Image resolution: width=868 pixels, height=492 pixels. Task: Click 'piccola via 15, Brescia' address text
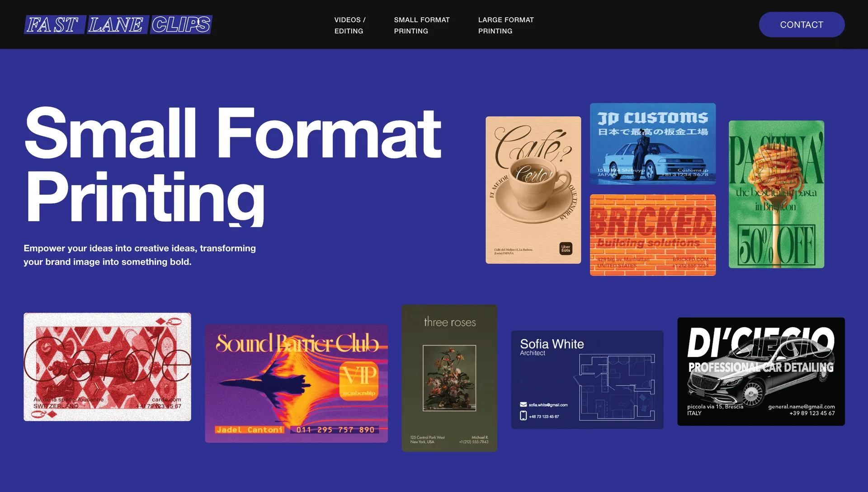point(715,407)
